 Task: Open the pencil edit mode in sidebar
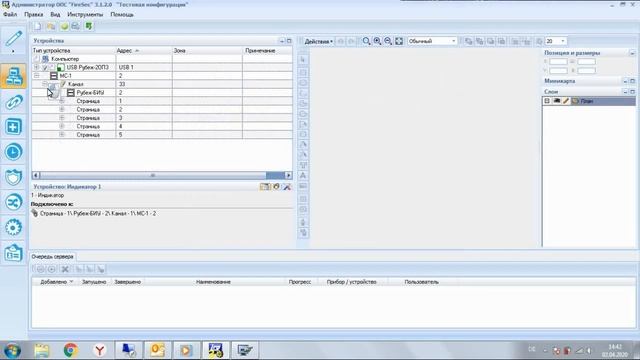point(13,39)
